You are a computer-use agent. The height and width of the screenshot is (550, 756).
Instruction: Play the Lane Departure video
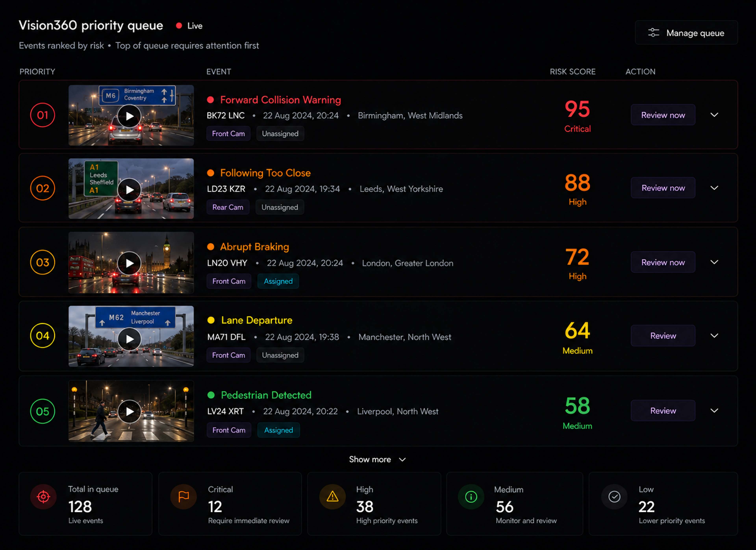pos(129,339)
